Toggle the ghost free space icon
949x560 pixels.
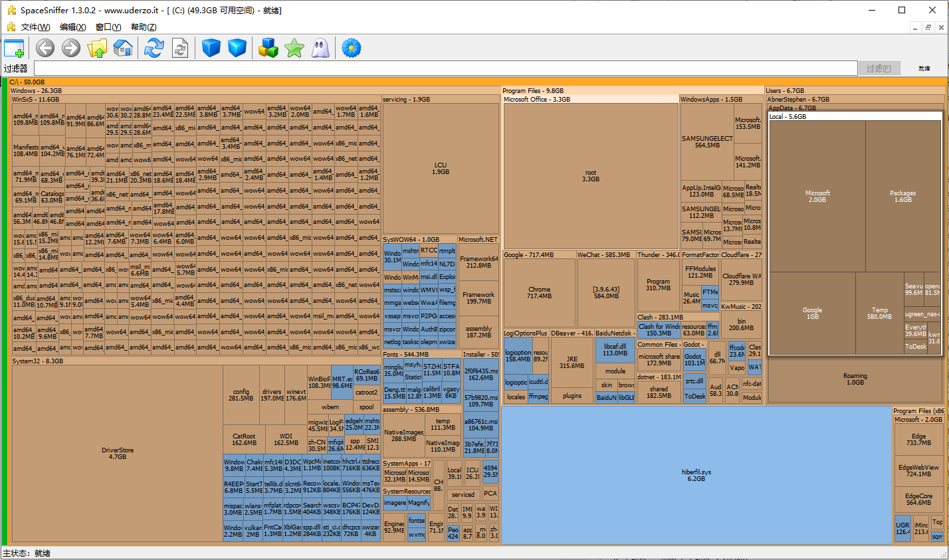320,48
